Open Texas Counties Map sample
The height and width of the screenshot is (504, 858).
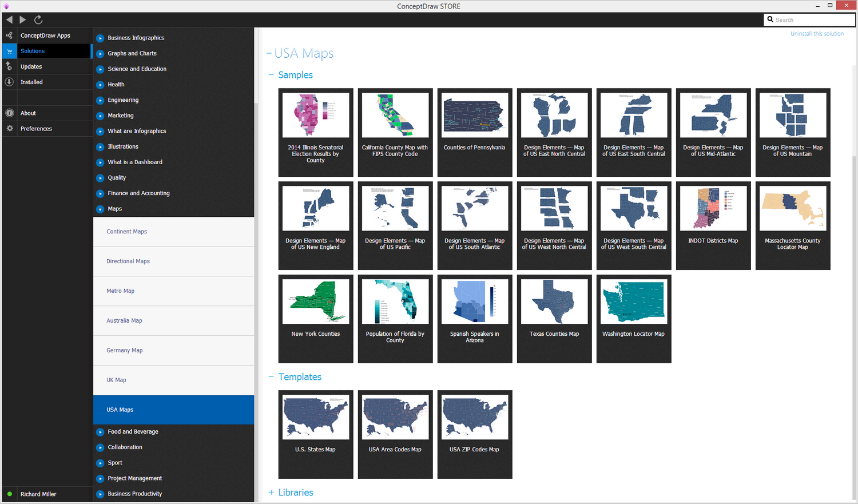click(554, 319)
